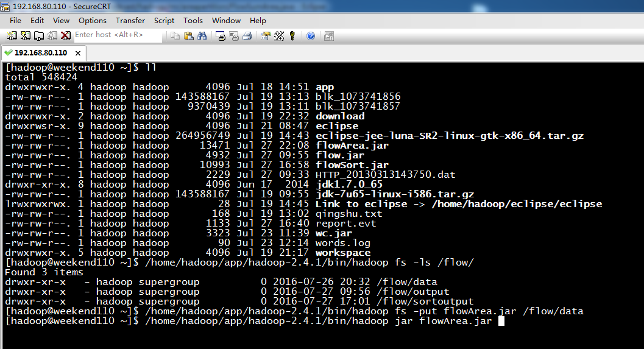
Task: Click the Find binoculars icon
Action: click(202, 36)
